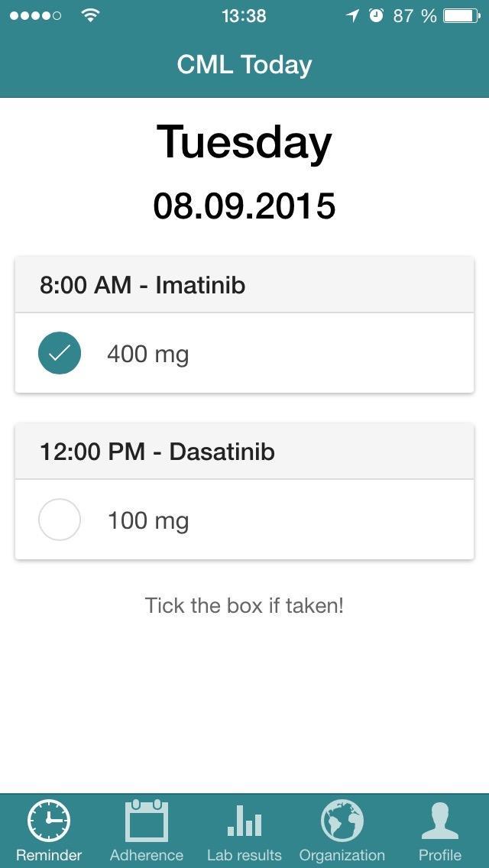Tick the Dasatinib 100 mg checkbox
Image resolution: width=489 pixels, height=868 pixels.
tap(60, 520)
